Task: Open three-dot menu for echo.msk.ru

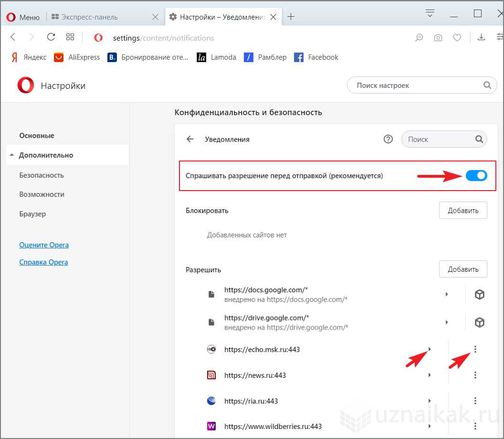Action: pos(475,350)
